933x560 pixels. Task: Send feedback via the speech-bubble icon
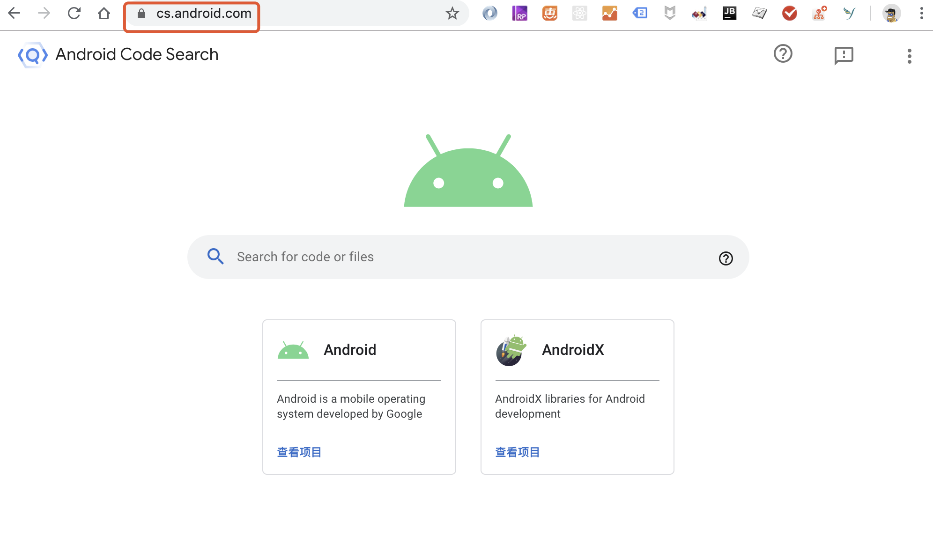[x=844, y=56]
